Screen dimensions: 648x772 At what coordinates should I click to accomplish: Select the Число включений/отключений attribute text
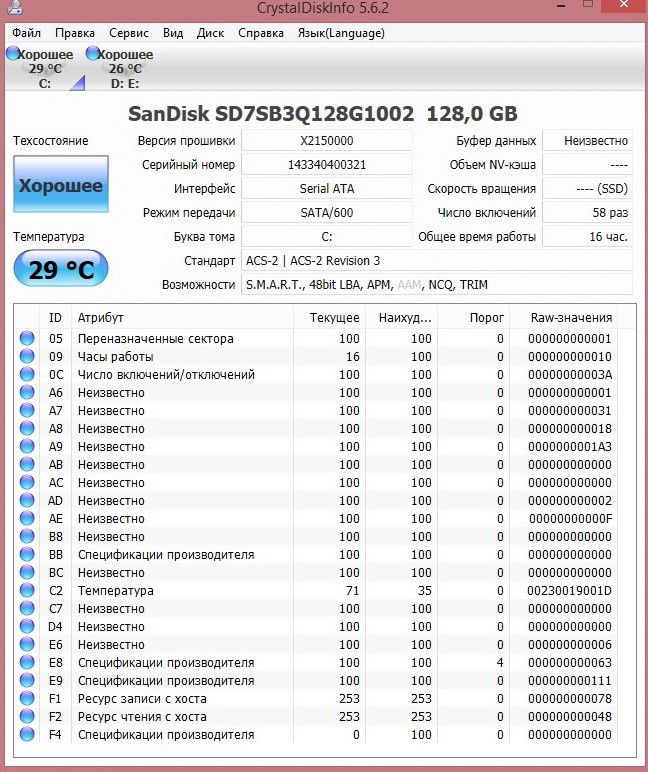[x=166, y=375]
